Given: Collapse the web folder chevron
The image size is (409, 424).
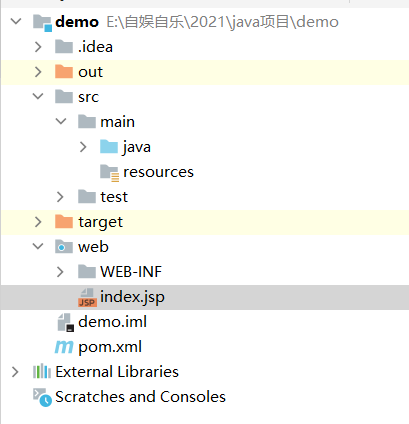Looking at the screenshot, I should click(38, 247).
